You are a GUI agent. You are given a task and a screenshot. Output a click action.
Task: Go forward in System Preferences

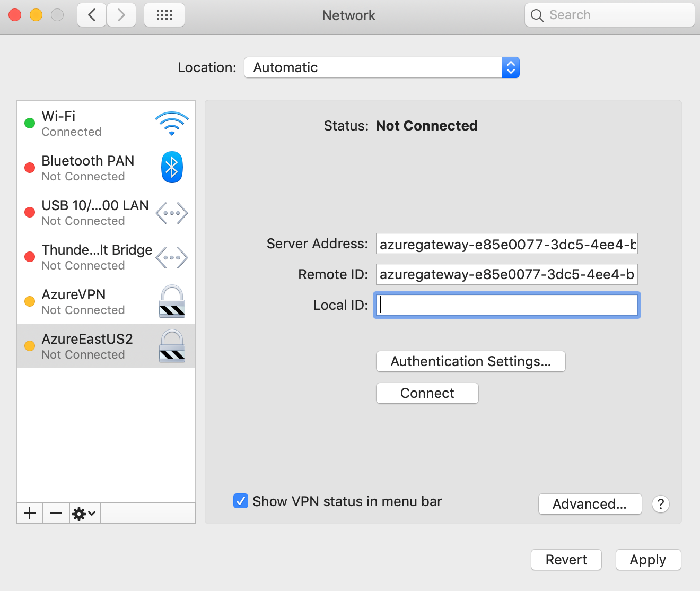click(x=121, y=15)
